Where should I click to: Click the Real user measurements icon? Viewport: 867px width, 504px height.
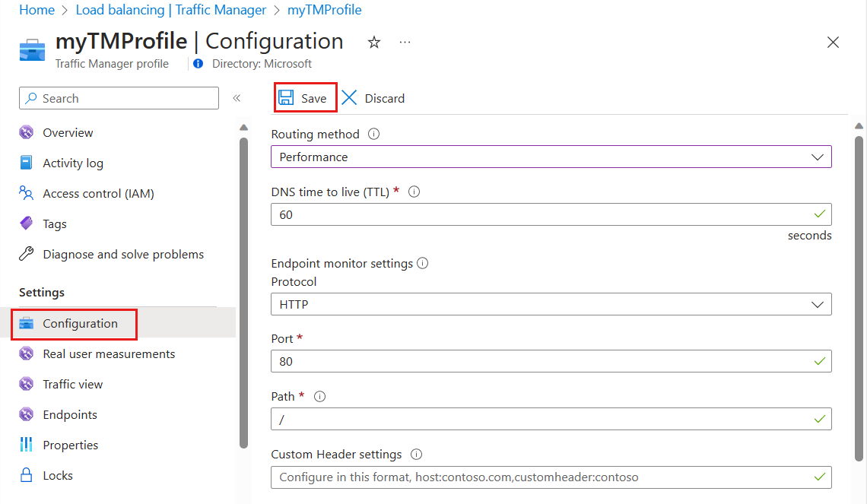click(26, 353)
